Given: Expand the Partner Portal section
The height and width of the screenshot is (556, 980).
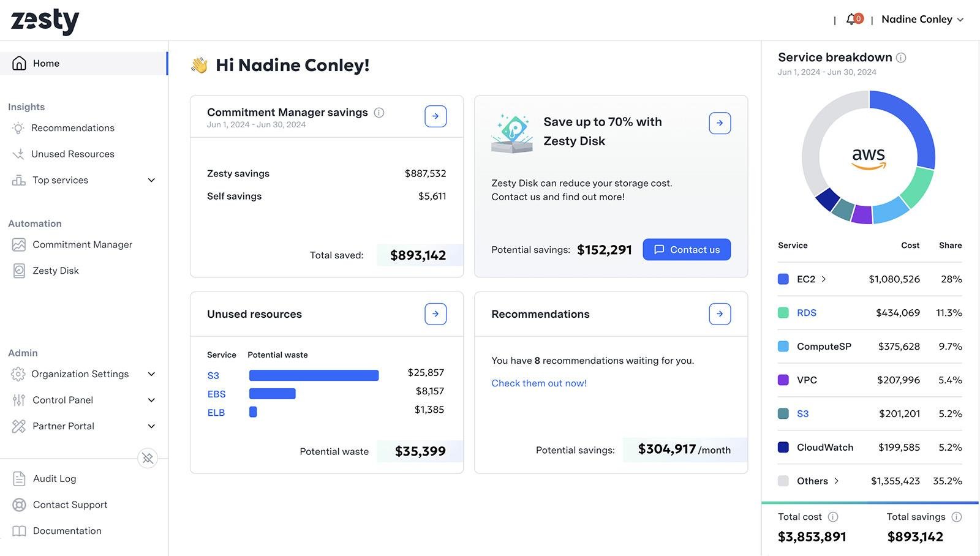Looking at the screenshot, I should 151,426.
